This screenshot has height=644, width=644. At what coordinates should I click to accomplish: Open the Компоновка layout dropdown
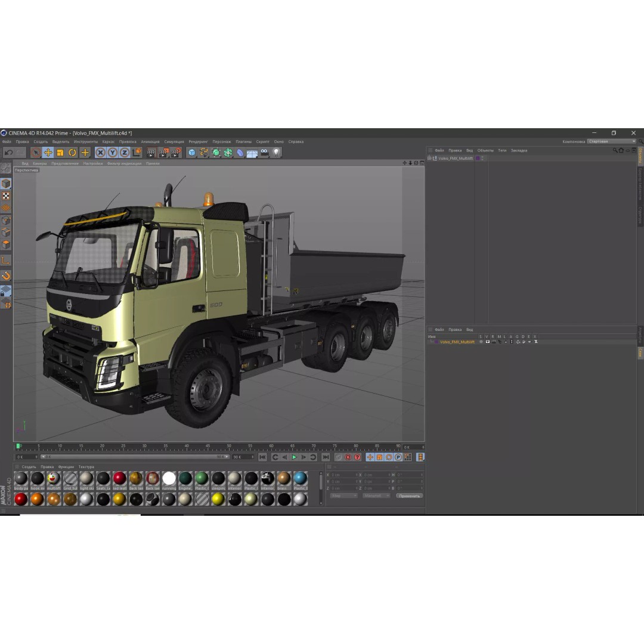coord(612,141)
